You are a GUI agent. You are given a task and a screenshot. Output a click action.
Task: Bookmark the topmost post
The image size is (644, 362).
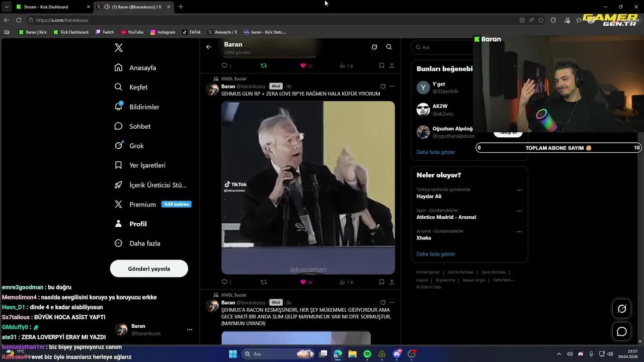coord(382,65)
